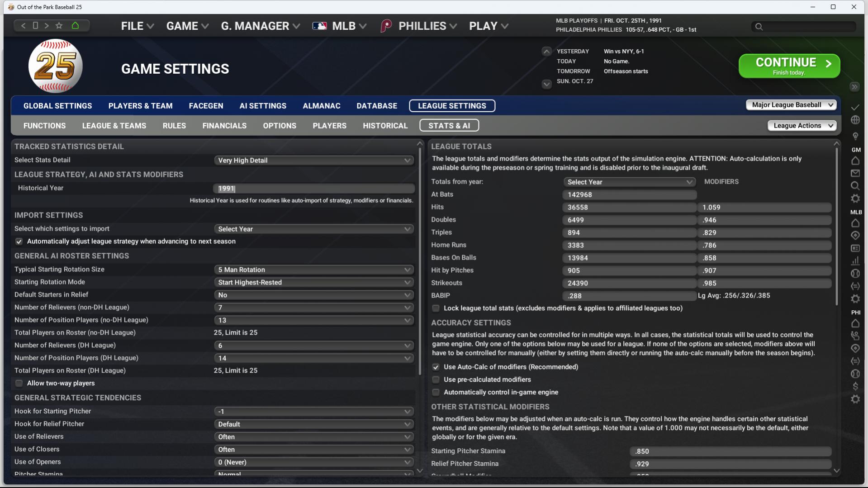
Task: Collapse sidebar with double-chevron icon
Action: coord(854,87)
